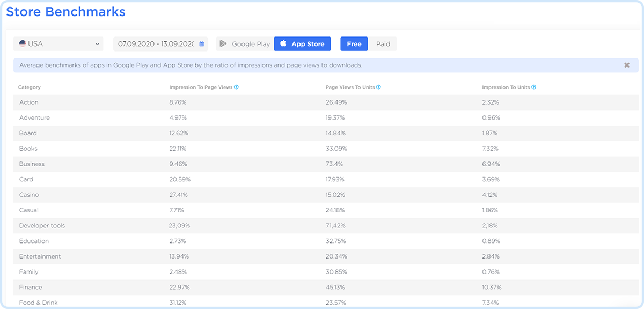
Task: Sort by Page Views To Units header
Action: 350,87
